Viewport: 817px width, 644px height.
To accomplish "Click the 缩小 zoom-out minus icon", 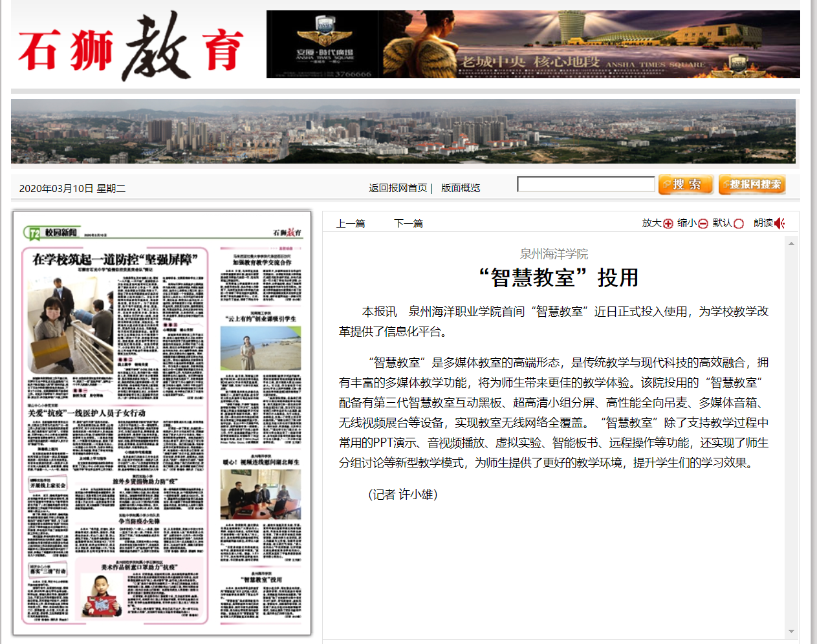I will 703,224.
